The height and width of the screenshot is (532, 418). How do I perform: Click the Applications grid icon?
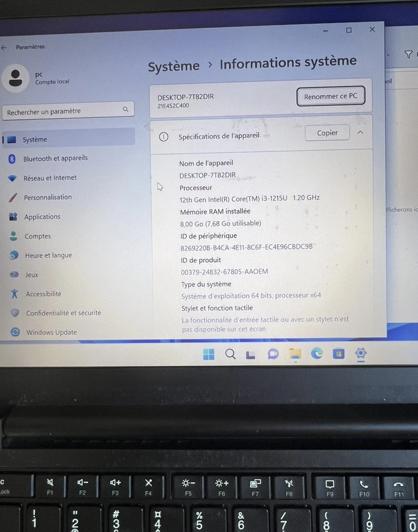click(13, 217)
